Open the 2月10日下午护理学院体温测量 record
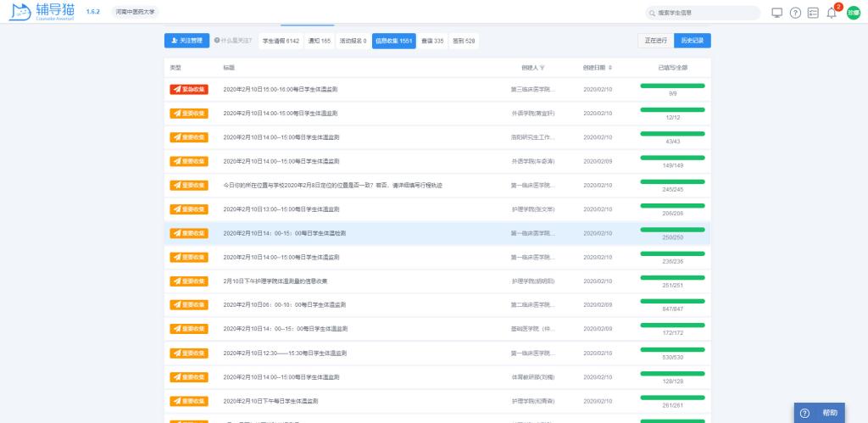 point(275,281)
